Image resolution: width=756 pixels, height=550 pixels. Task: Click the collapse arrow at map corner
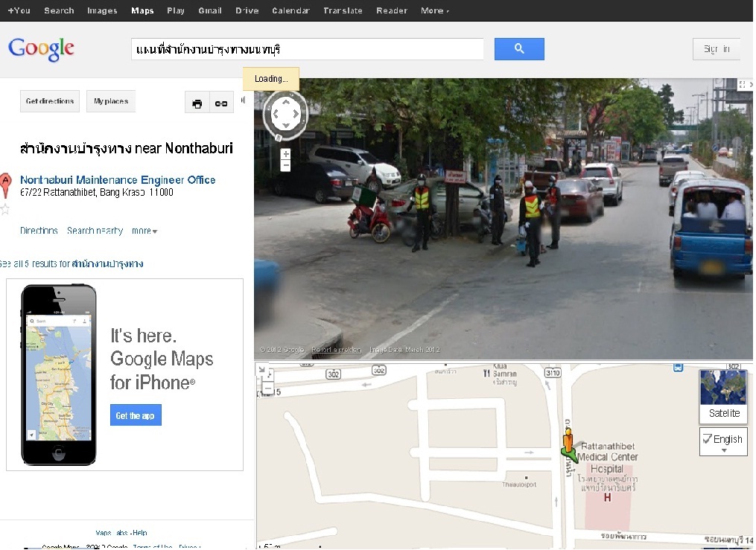[x=261, y=369]
